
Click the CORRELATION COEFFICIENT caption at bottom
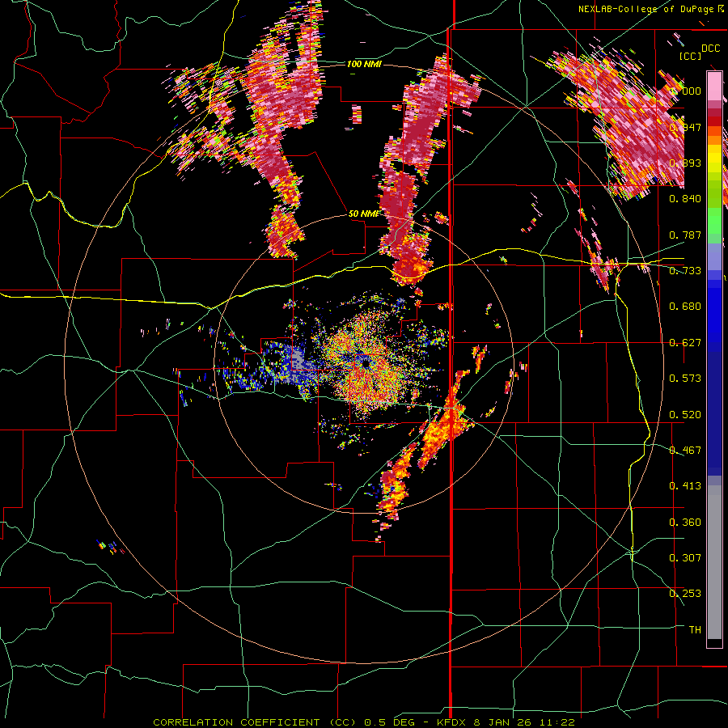pyautogui.click(x=364, y=722)
